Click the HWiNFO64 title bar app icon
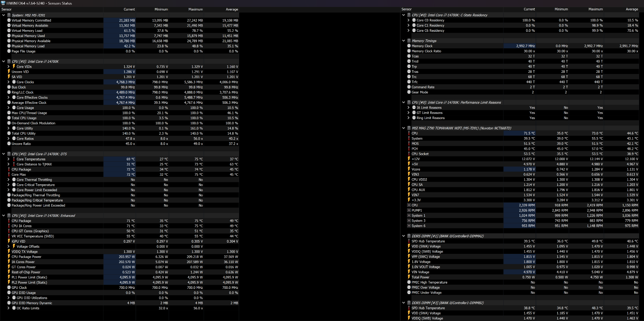 (4, 3)
